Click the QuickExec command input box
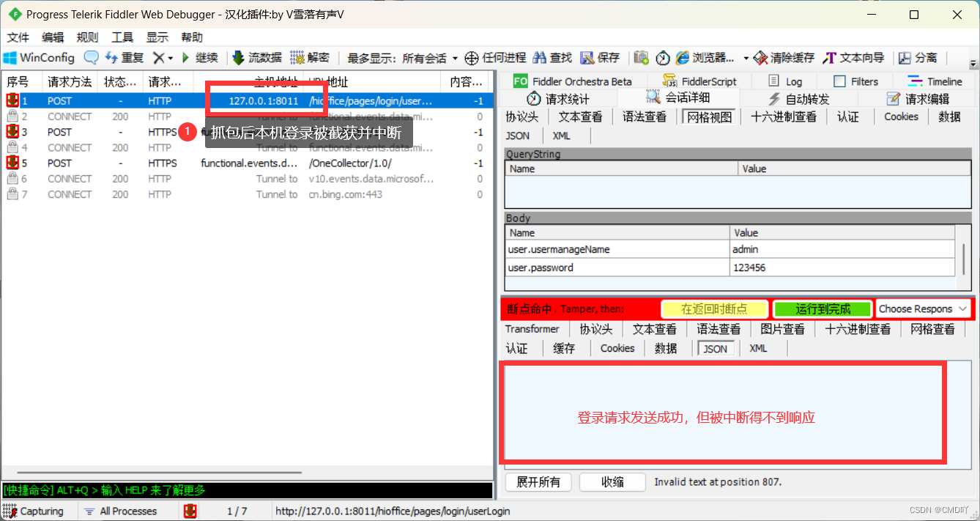Viewport: 980px width, 521px height. pos(247,490)
